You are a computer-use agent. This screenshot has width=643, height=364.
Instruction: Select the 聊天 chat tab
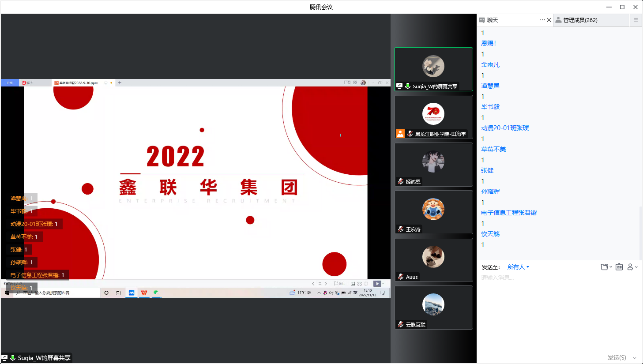click(x=492, y=20)
